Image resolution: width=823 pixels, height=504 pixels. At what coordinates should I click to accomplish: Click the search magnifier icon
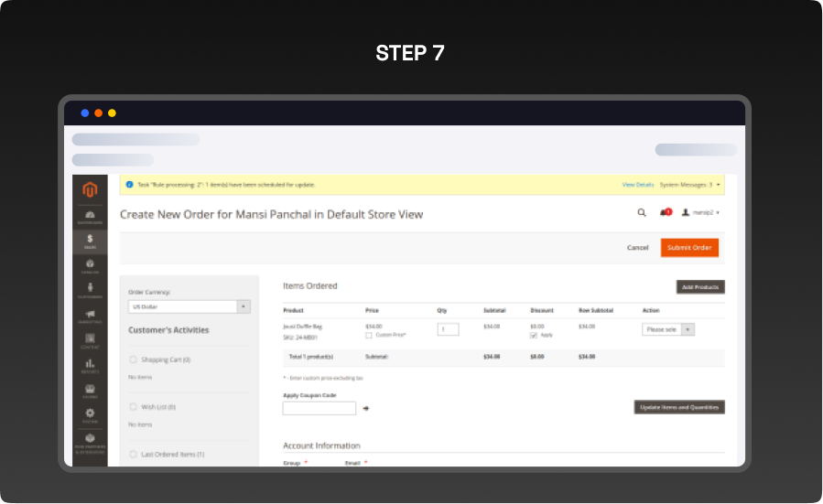click(641, 212)
